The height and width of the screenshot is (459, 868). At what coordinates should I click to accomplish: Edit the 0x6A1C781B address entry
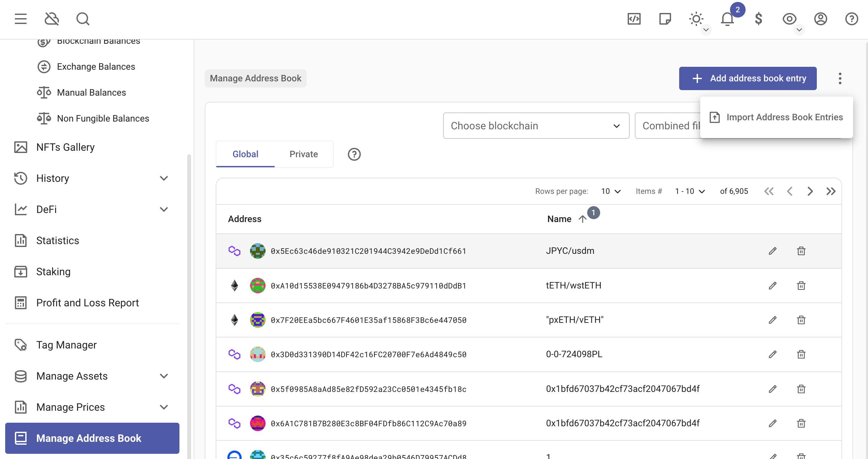773,423
